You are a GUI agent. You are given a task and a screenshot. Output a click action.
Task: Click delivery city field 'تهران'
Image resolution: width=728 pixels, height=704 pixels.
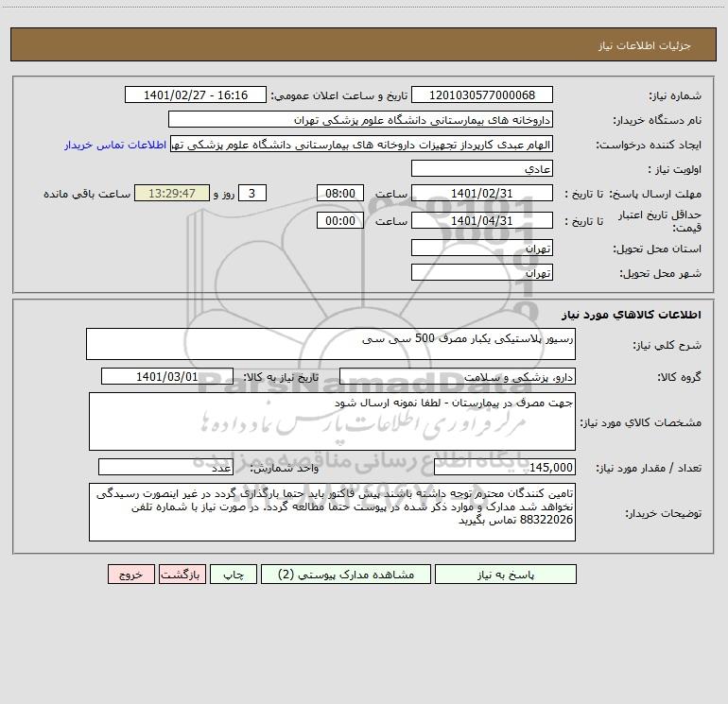[482, 272]
